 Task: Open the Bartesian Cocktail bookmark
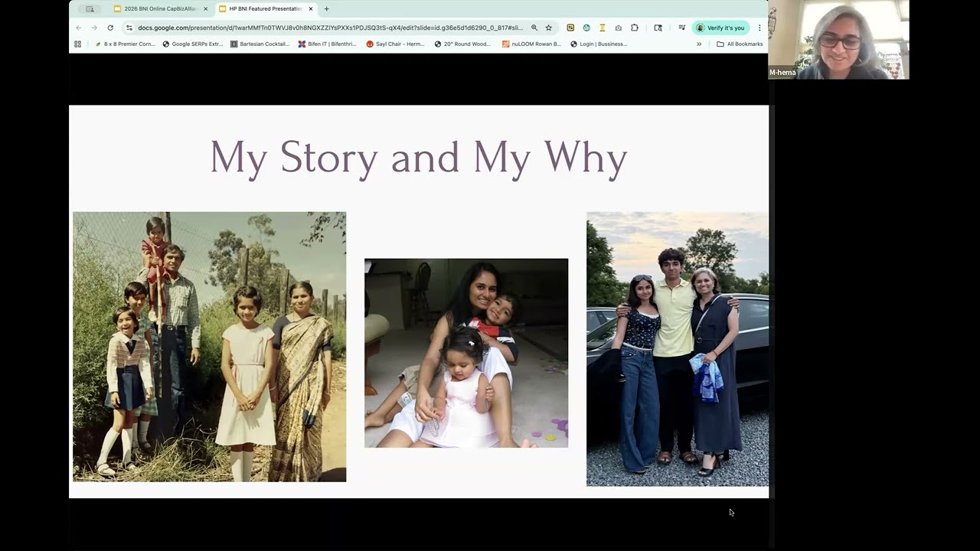tap(260, 44)
